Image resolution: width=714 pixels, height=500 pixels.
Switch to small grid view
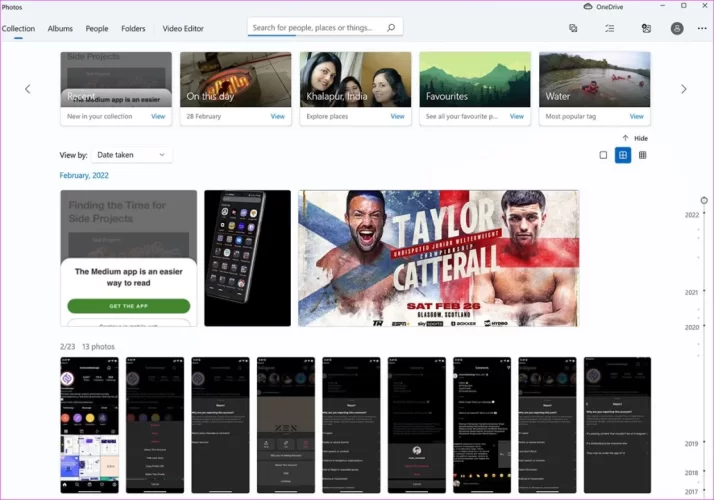pos(642,155)
